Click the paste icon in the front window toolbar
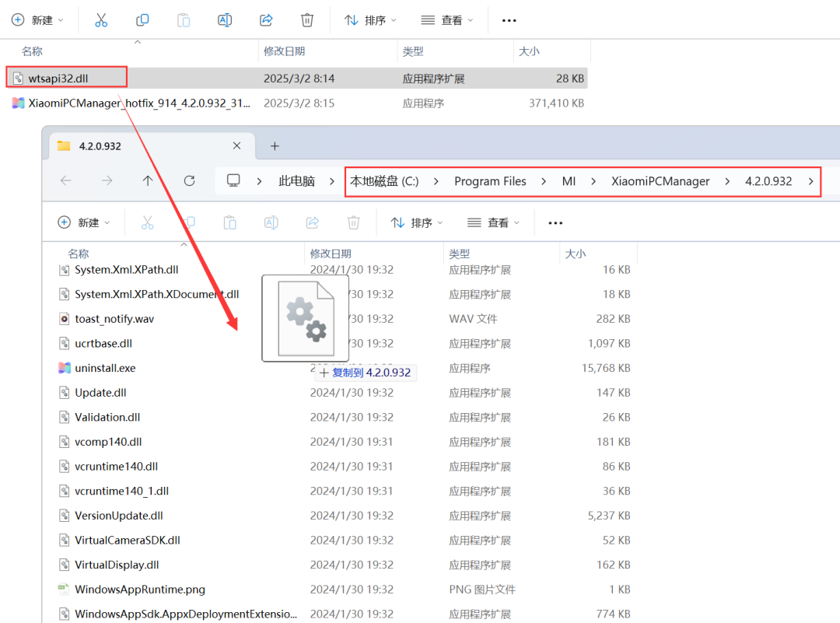Screen dimensions: 840x623 229,222
